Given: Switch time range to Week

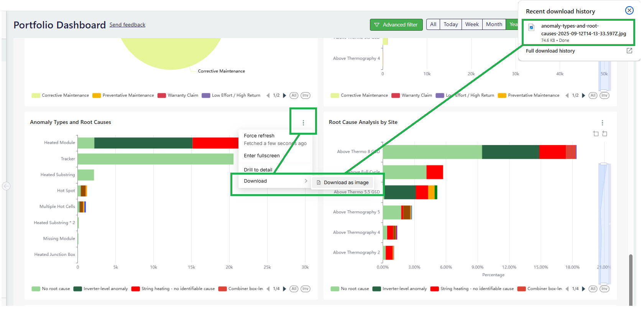Looking at the screenshot, I should coord(472,25).
